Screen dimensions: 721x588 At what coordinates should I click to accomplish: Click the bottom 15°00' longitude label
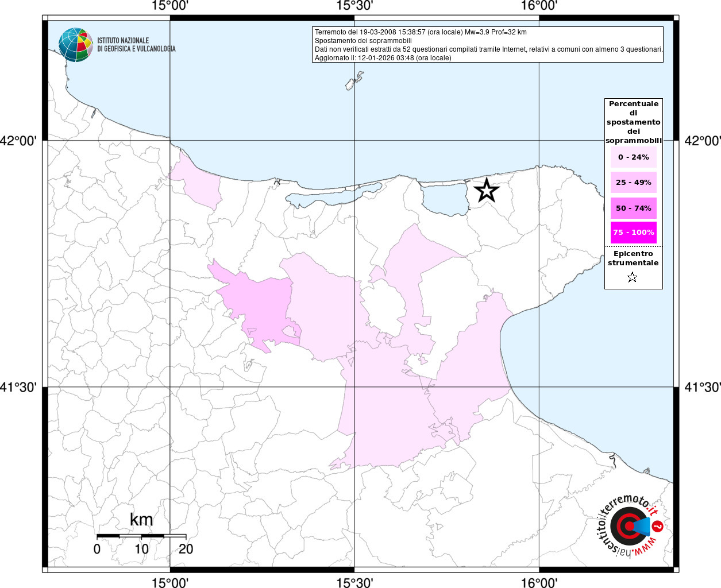(170, 583)
